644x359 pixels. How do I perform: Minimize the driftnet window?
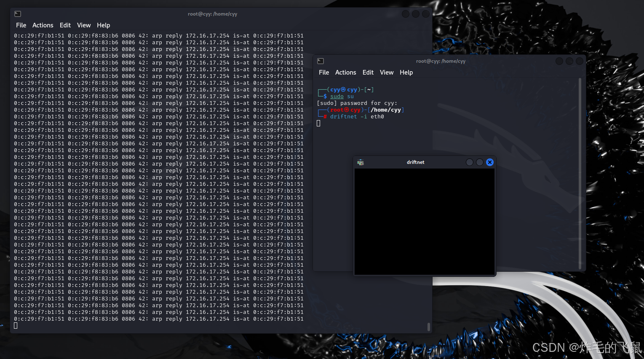469,162
